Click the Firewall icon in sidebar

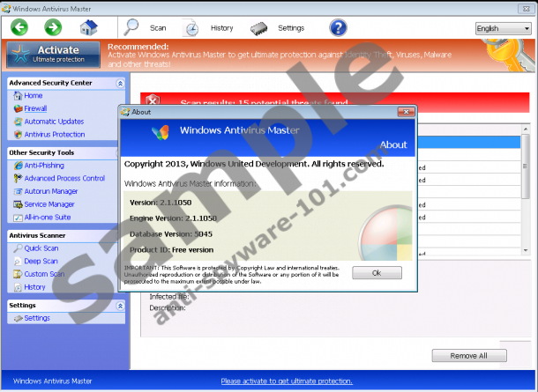point(18,108)
